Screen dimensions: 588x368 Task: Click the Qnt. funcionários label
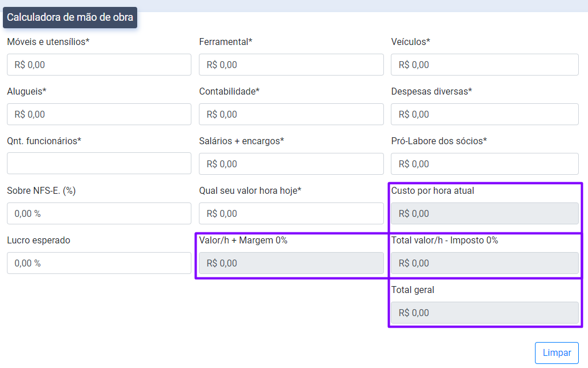(x=44, y=141)
